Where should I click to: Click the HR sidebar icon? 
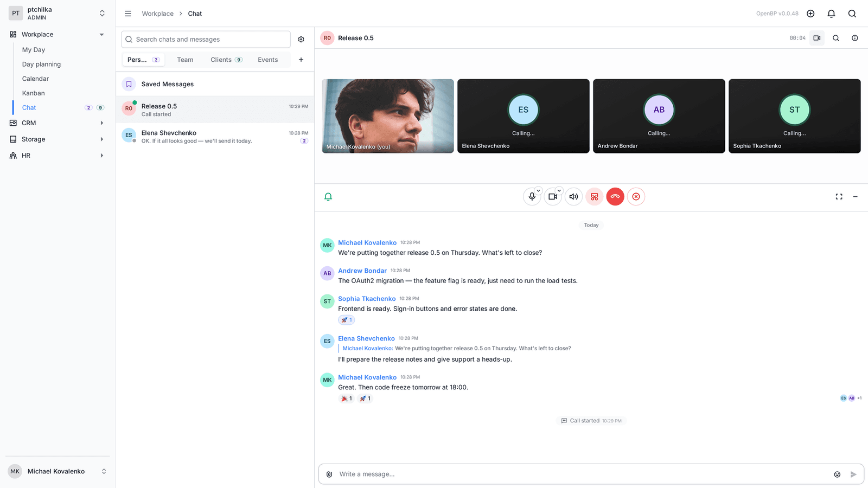tap(13, 156)
